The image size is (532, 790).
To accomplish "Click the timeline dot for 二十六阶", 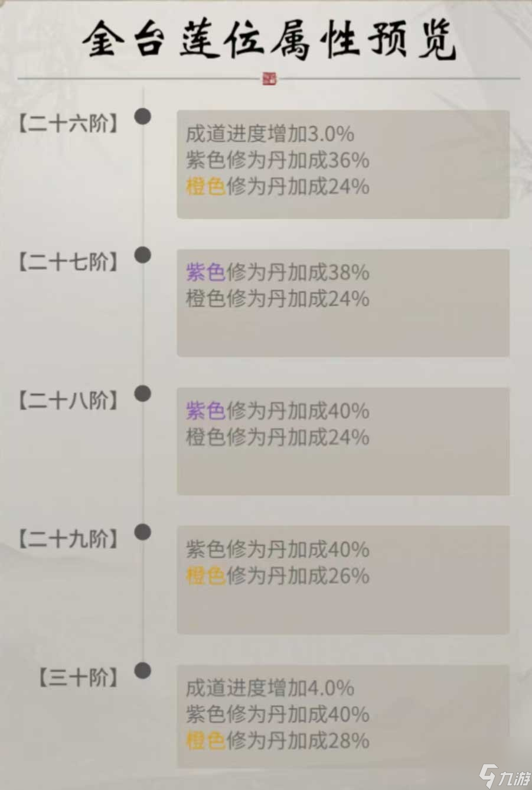I will point(142,116).
